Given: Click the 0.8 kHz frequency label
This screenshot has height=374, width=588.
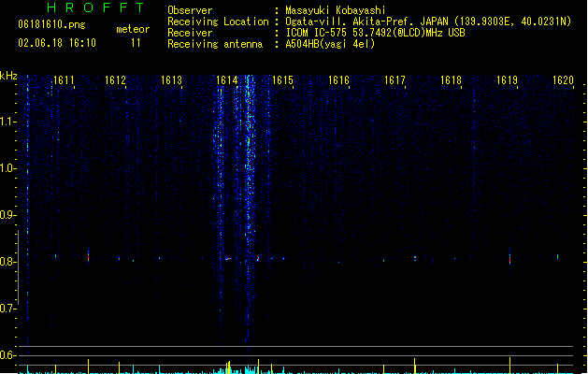Looking at the screenshot, I should pyautogui.click(x=7, y=262).
